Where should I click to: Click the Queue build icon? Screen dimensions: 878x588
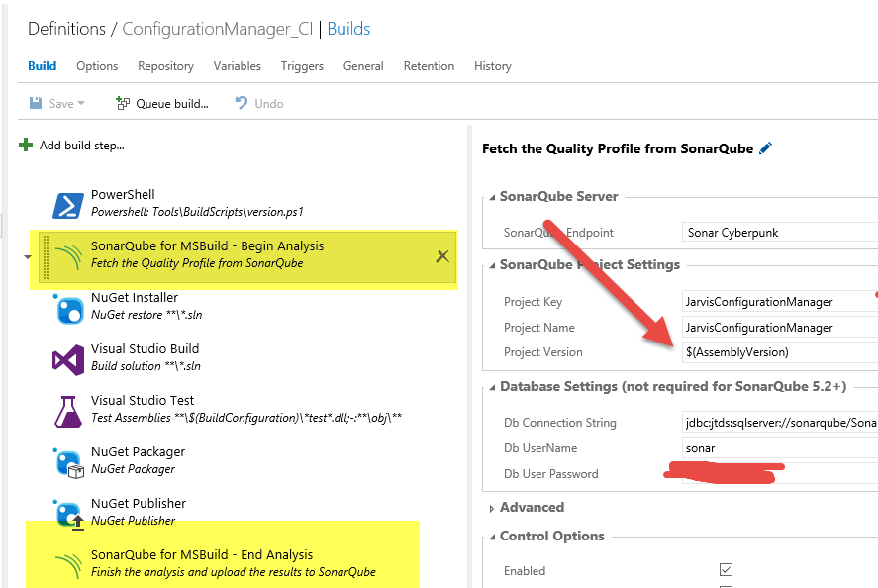coord(123,103)
